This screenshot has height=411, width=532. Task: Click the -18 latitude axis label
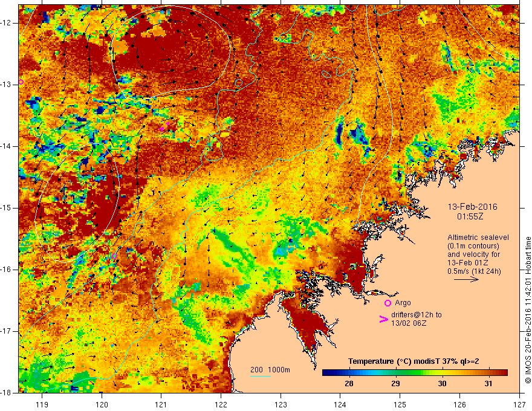click(6, 393)
